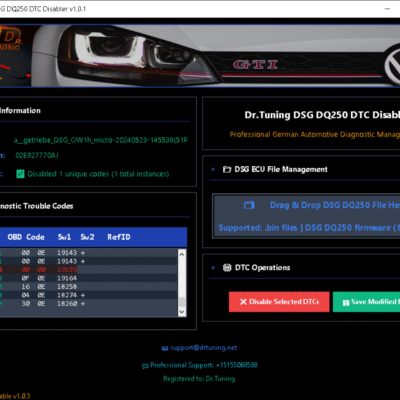Click the chat icon next to Professional Support
Viewport: 400px width, 400px height.
point(145,366)
